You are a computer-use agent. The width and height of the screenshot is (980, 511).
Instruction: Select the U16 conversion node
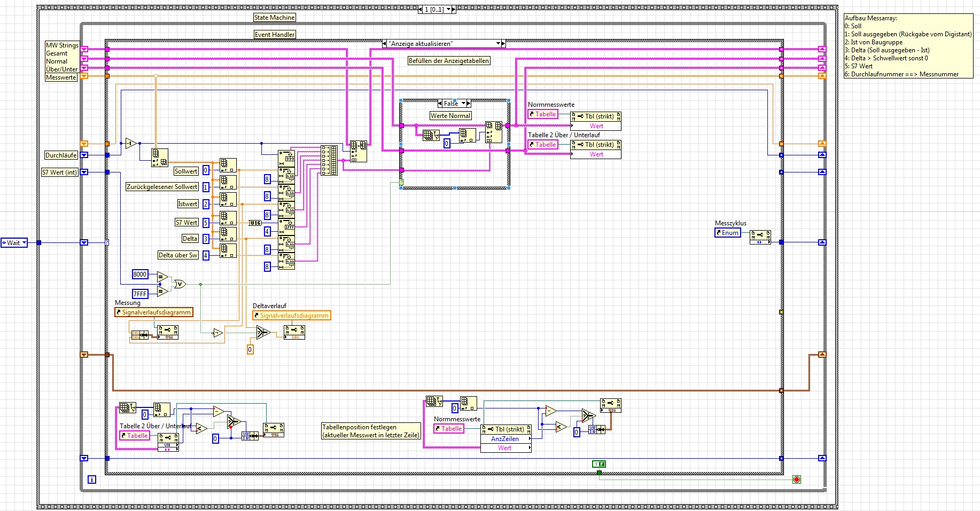point(255,223)
